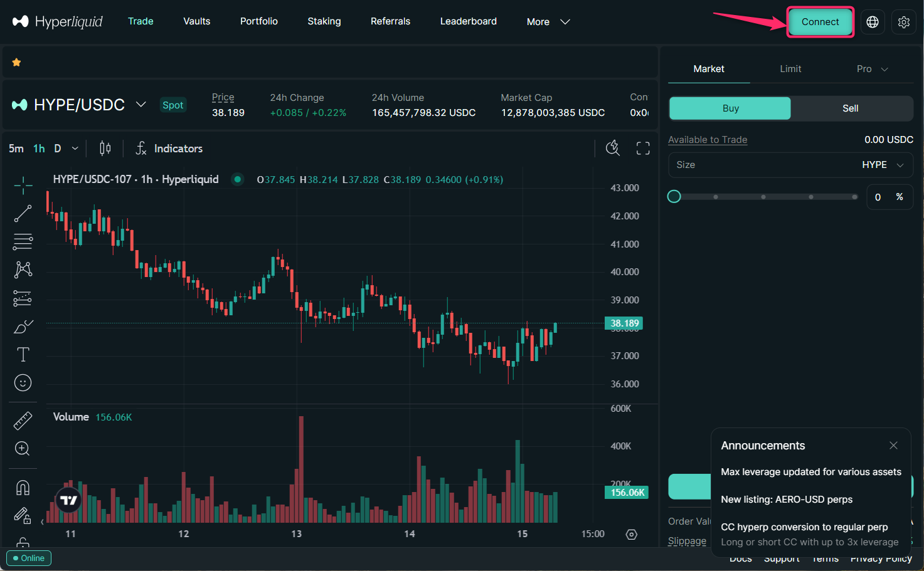Pick the text annotation tool
Viewport: 924px width, 571px height.
pos(23,355)
